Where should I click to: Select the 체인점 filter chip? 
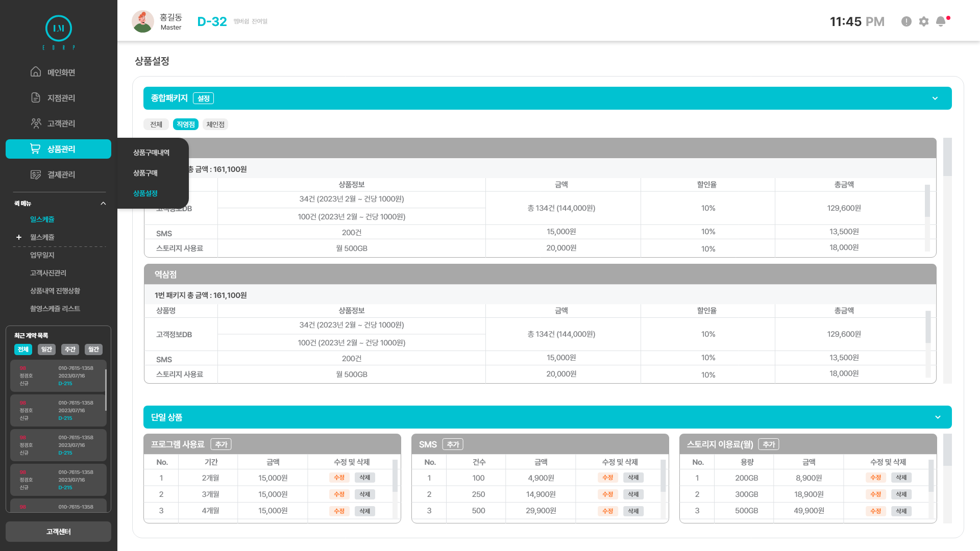pyautogui.click(x=215, y=124)
